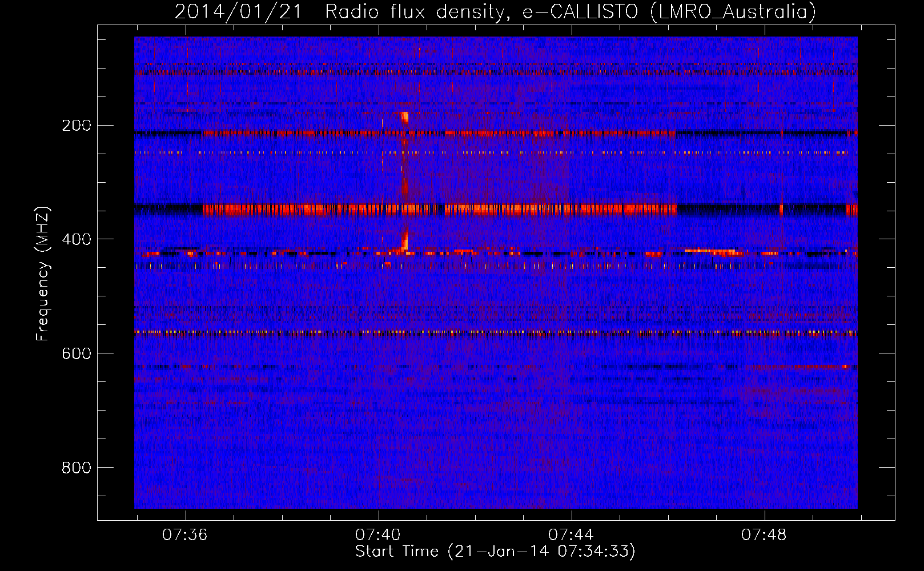Click the plot title 'Radio flux density, e-CALLISTO'

point(481,11)
